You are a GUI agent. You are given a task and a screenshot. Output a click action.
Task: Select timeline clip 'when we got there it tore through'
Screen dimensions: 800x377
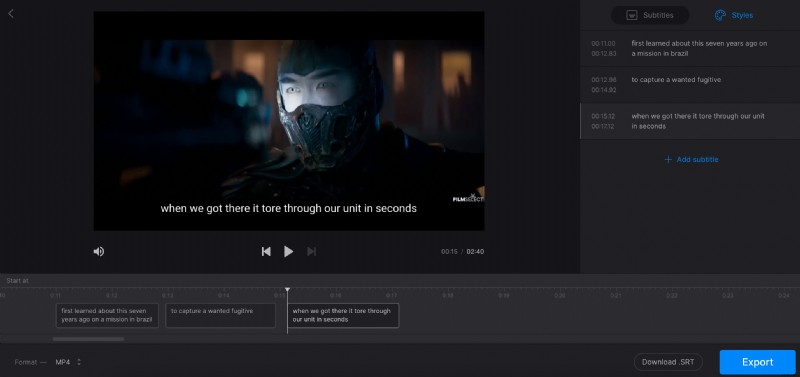point(343,315)
